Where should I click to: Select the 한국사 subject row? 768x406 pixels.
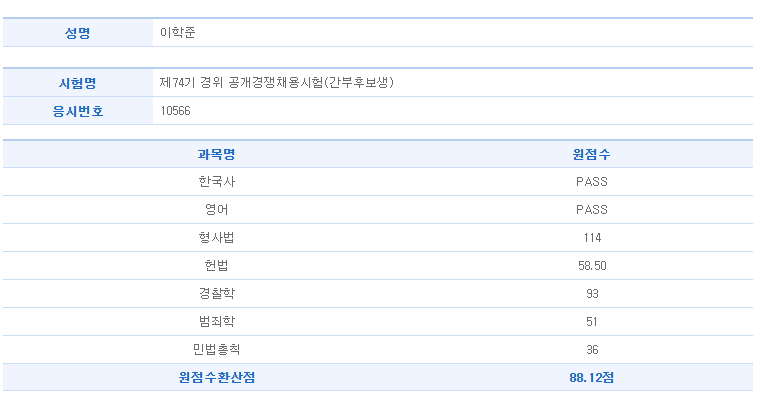point(378,182)
